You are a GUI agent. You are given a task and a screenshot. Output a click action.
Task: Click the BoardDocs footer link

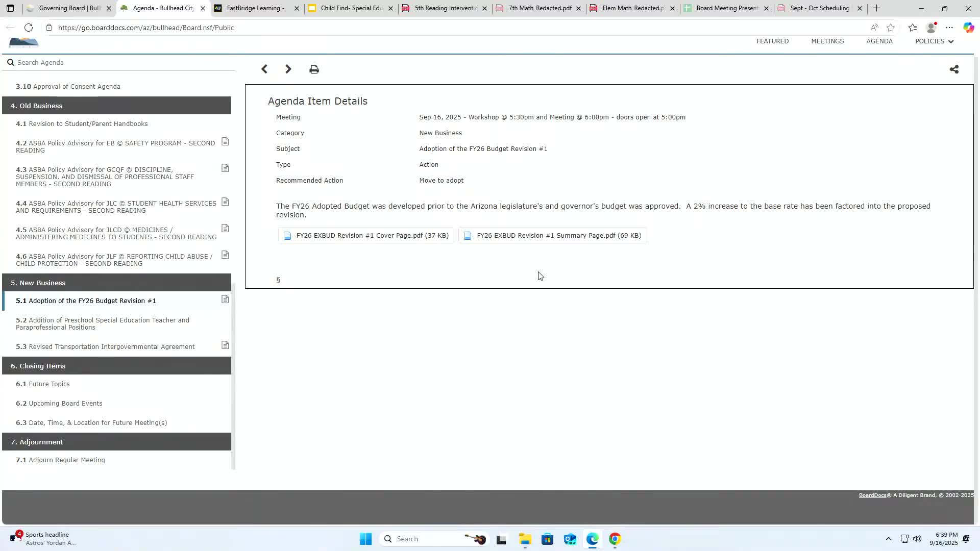[872, 495]
